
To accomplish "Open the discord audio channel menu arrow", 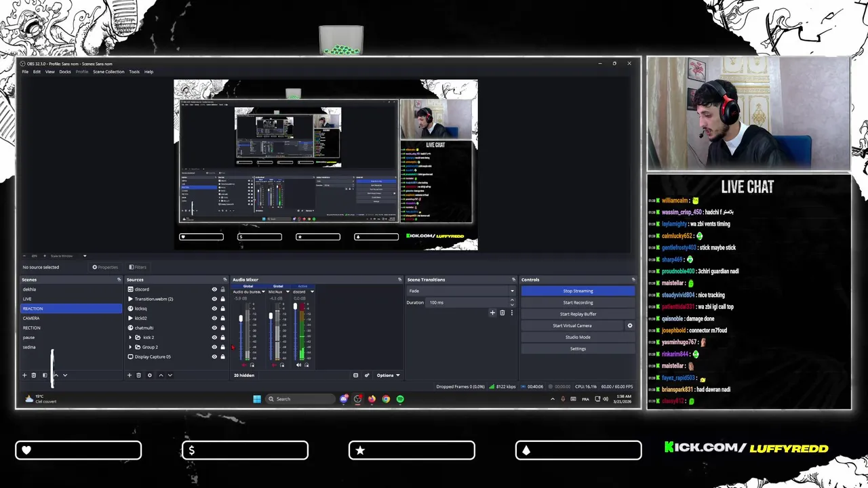I will 312,291.
